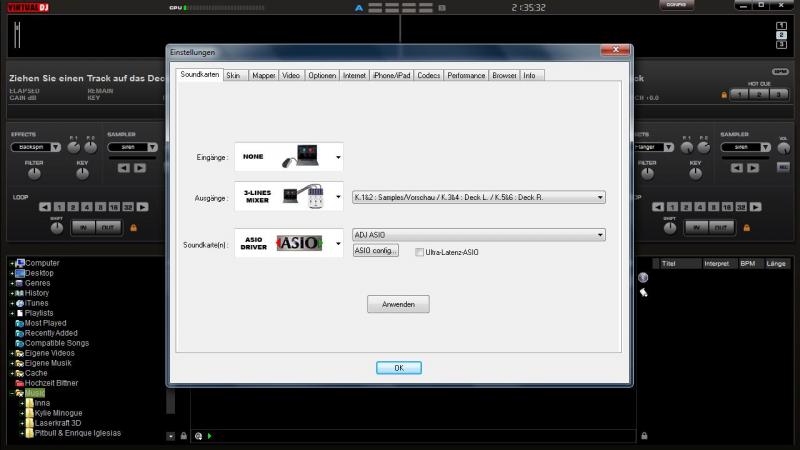800x450 pixels.
Task: Click left deck loop OUT button
Action: [108, 228]
